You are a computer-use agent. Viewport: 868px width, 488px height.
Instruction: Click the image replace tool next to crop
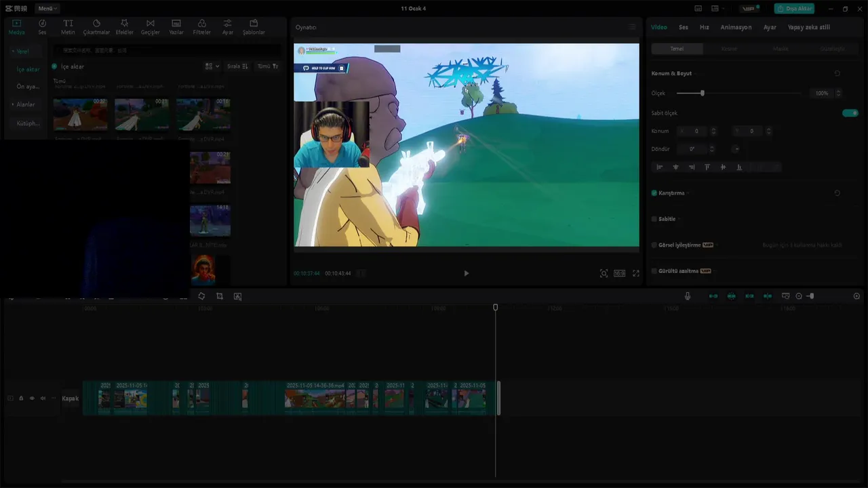click(x=237, y=296)
